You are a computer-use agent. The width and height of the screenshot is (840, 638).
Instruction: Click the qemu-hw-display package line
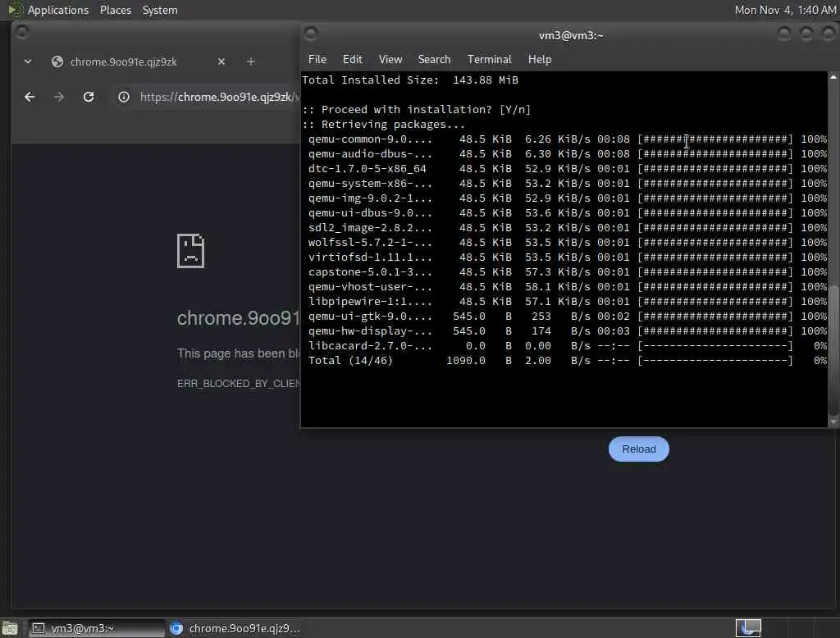pos(568,331)
